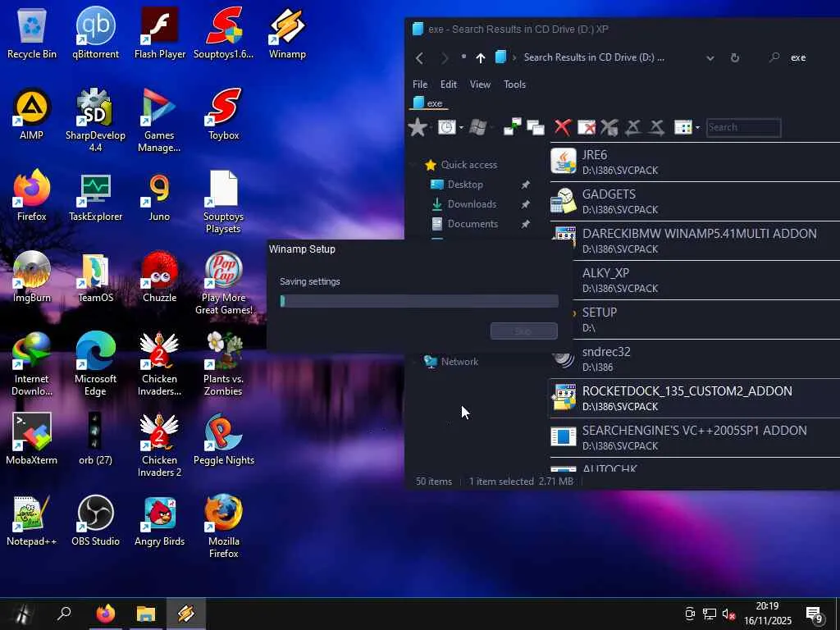Open taskbar search magnifier
840x630 pixels.
(x=64, y=614)
